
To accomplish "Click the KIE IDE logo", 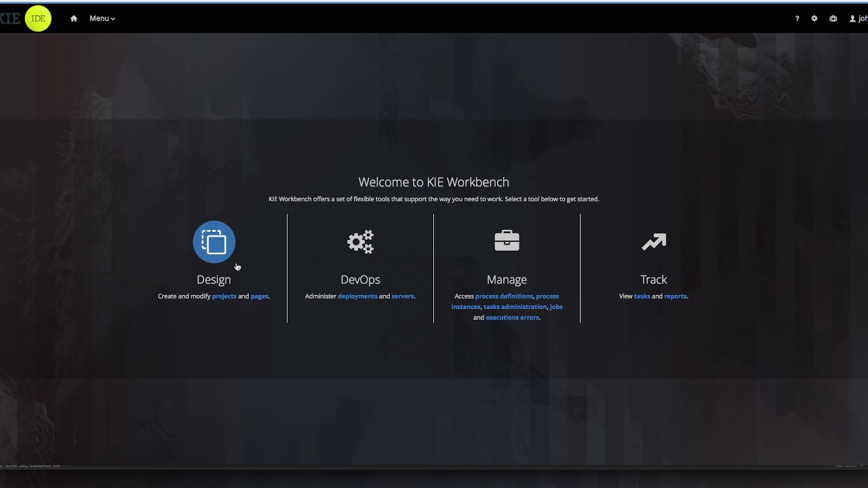I will point(26,18).
